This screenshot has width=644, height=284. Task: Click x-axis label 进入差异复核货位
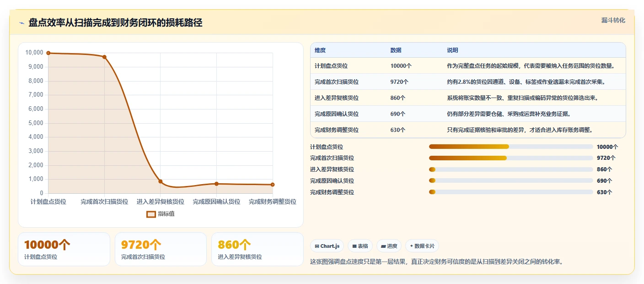click(161, 202)
